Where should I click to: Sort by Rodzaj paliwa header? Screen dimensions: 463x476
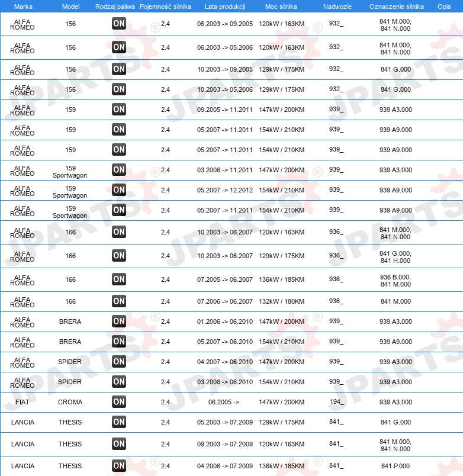pyautogui.click(x=115, y=7)
